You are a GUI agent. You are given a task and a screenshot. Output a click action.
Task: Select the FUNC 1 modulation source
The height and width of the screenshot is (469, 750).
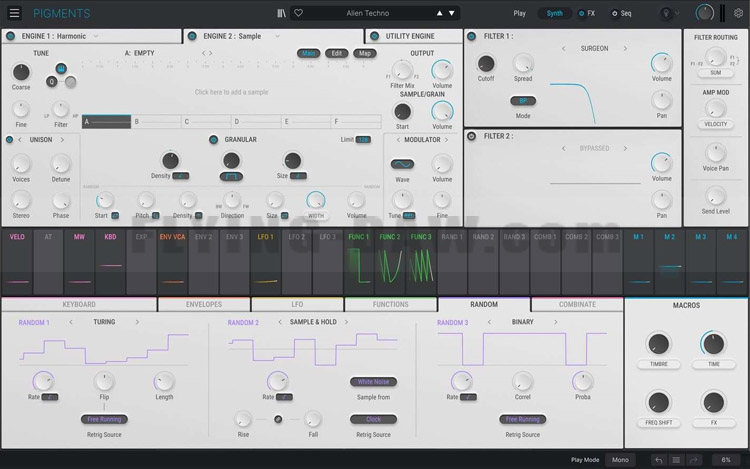click(359, 262)
